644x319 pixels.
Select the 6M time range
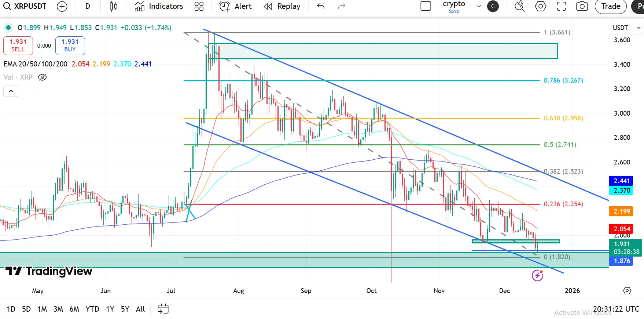(74, 309)
